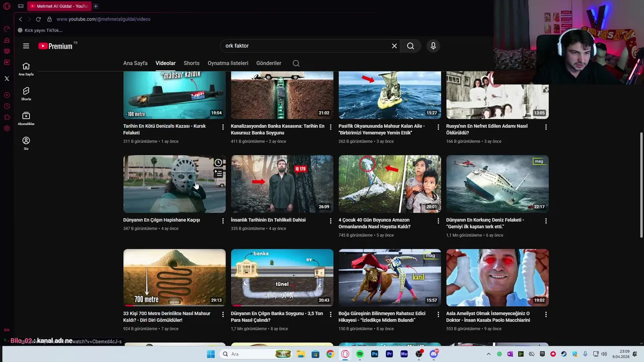Screen dimensions: 644x362
Task: Open a new browser tab
Action: (x=96, y=6)
